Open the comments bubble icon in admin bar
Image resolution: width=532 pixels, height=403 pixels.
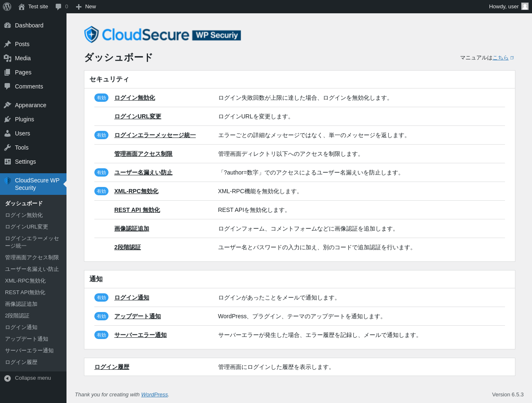point(58,7)
